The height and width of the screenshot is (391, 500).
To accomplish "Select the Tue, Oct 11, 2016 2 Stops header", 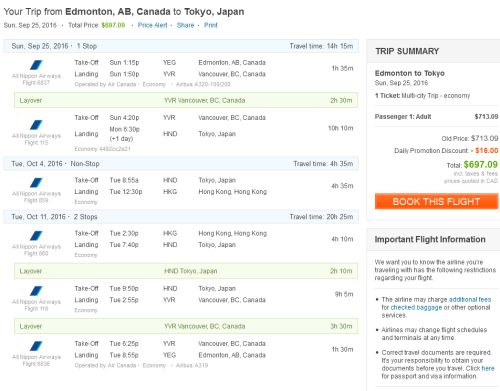I will click(181, 217).
